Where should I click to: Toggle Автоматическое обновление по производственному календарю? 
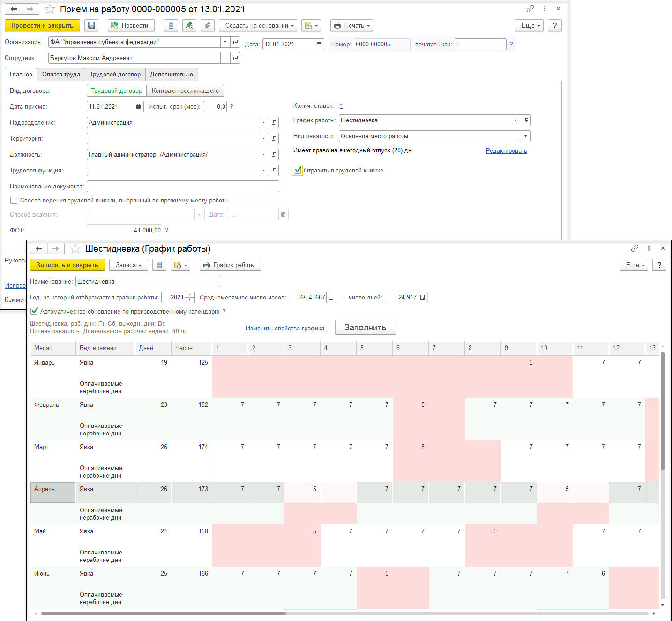34,311
